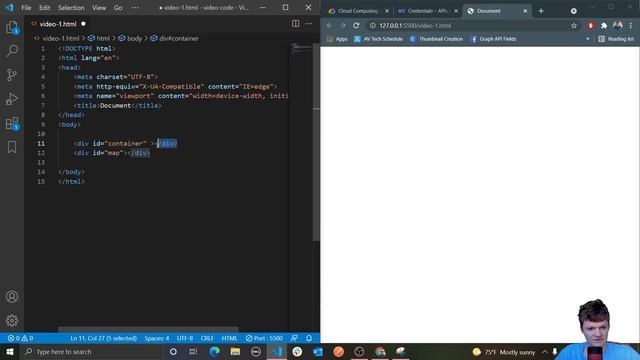Open a new browser tab
This screenshot has width=640, height=360.
tap(541, 11)
